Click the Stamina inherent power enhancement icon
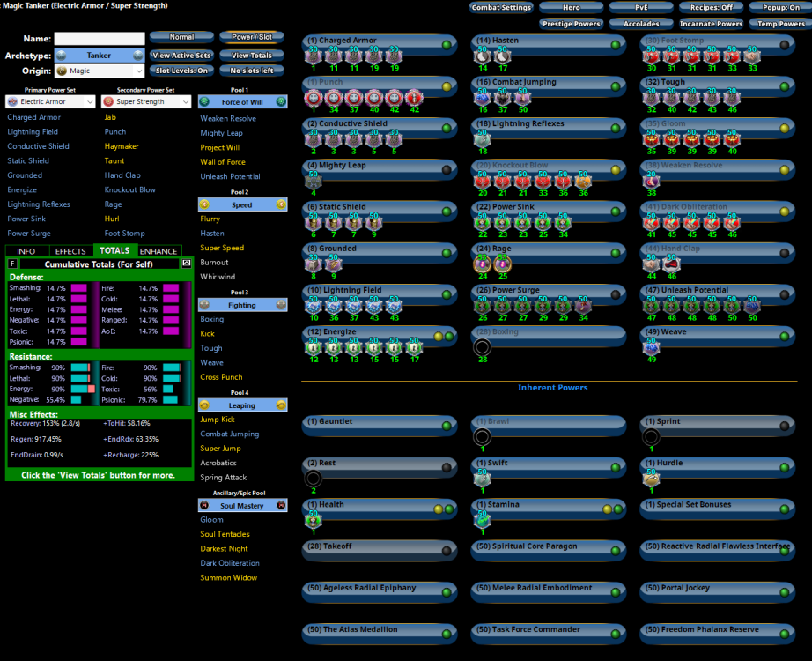 click(x=483, y=521)
